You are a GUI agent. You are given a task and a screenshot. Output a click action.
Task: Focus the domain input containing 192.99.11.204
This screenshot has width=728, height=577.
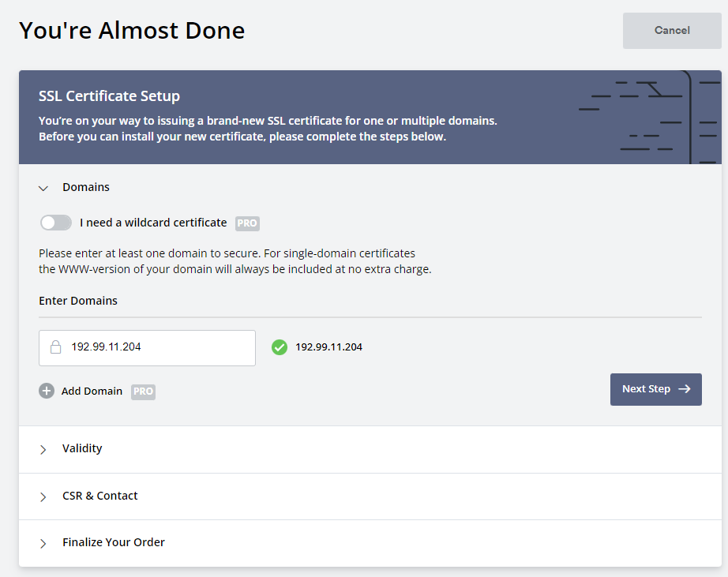[x=147, y=347]
